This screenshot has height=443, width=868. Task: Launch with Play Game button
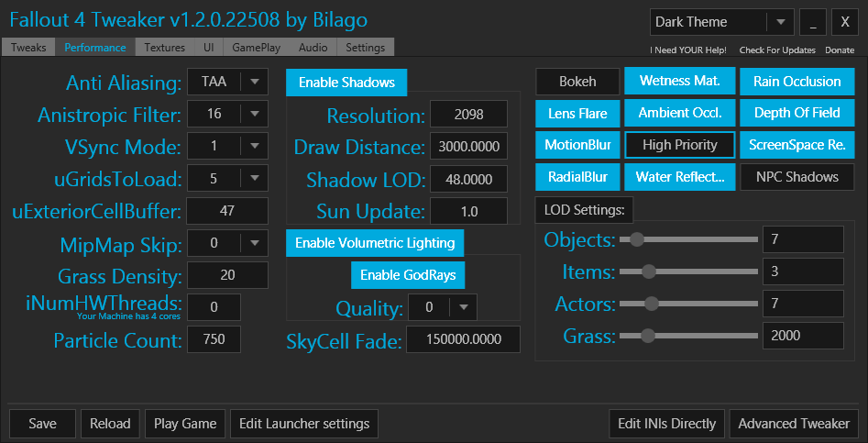coord(185,424)
